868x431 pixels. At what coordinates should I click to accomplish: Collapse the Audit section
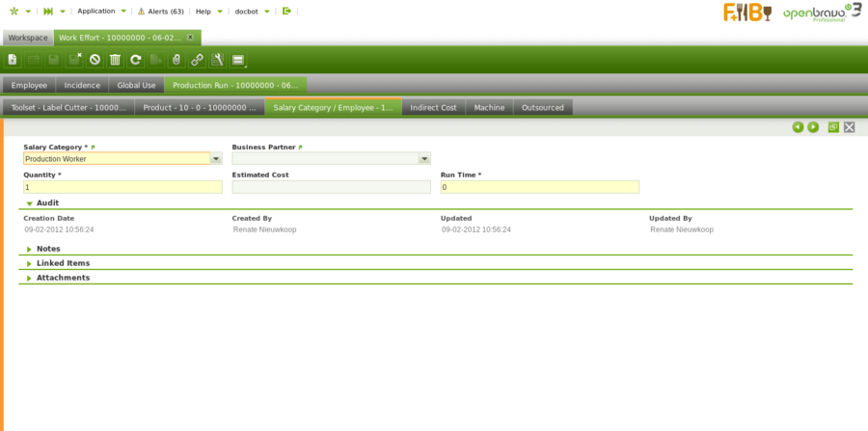(x=30, y=203)
